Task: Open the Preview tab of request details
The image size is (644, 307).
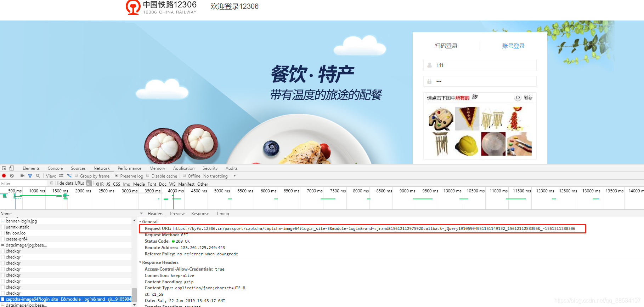Action: coord(177,214)
